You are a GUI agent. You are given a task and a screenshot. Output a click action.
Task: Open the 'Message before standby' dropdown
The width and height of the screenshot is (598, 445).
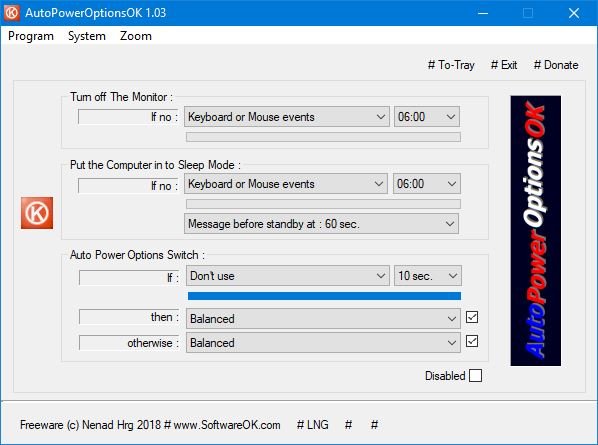tap(321, 224)
